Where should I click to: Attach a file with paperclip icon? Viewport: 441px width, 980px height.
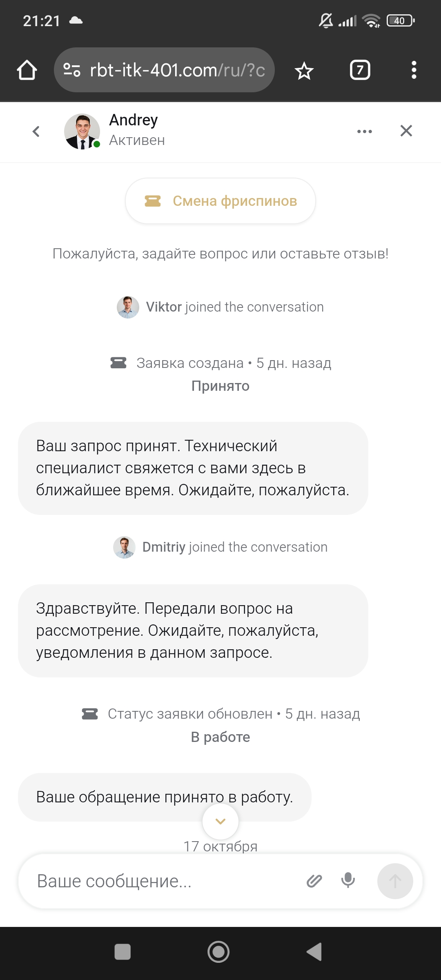pyautogui.click(x=314, y=881)
